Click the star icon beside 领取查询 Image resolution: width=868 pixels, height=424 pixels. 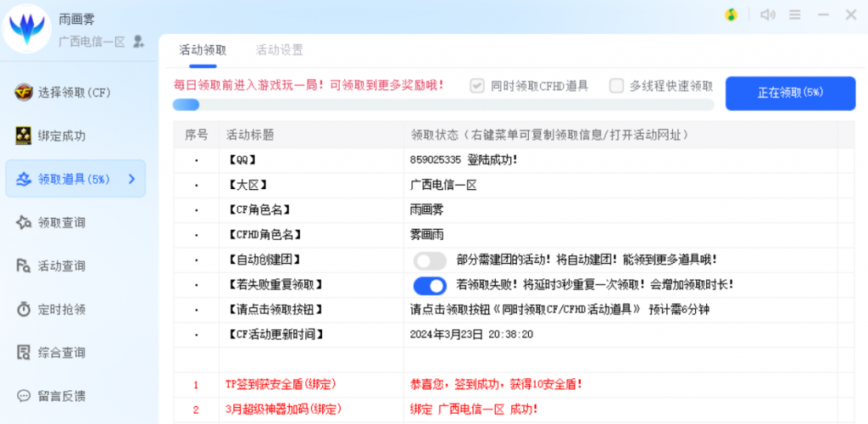[23, 222]
